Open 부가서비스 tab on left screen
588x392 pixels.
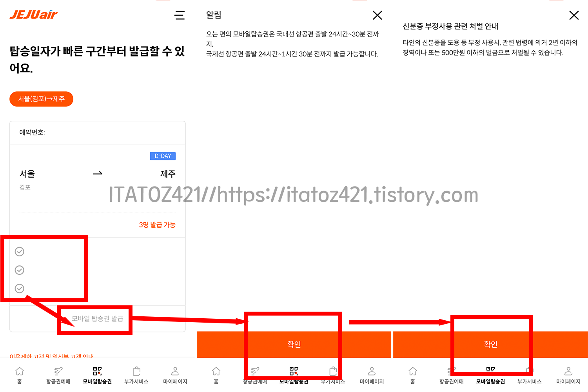coord(136,375)
